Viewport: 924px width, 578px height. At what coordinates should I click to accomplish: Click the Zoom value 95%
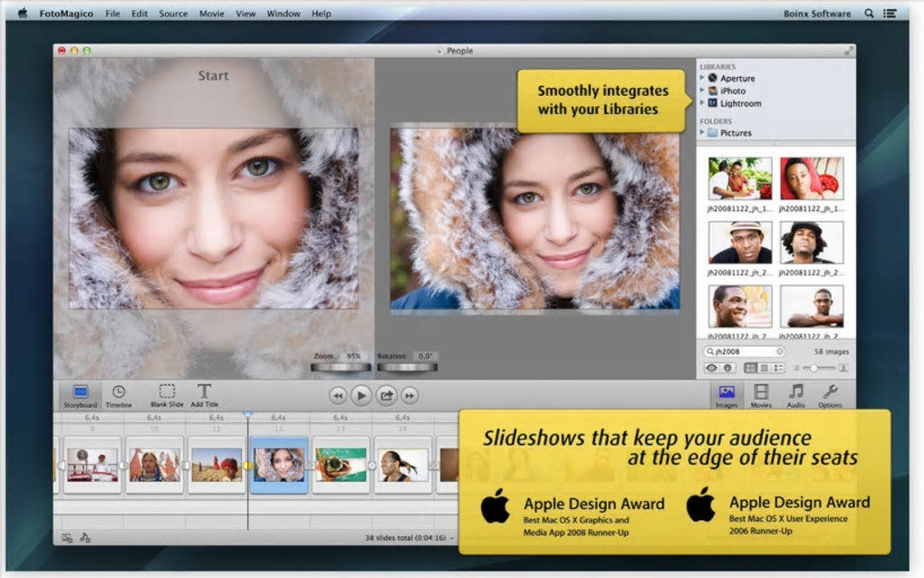click(x=353, y=356)
